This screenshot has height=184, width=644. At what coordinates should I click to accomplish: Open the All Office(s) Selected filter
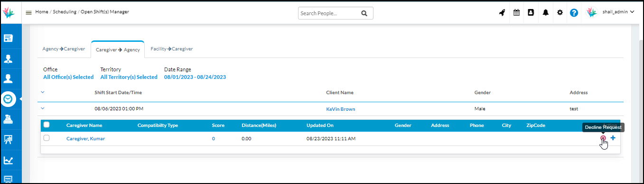68,77
